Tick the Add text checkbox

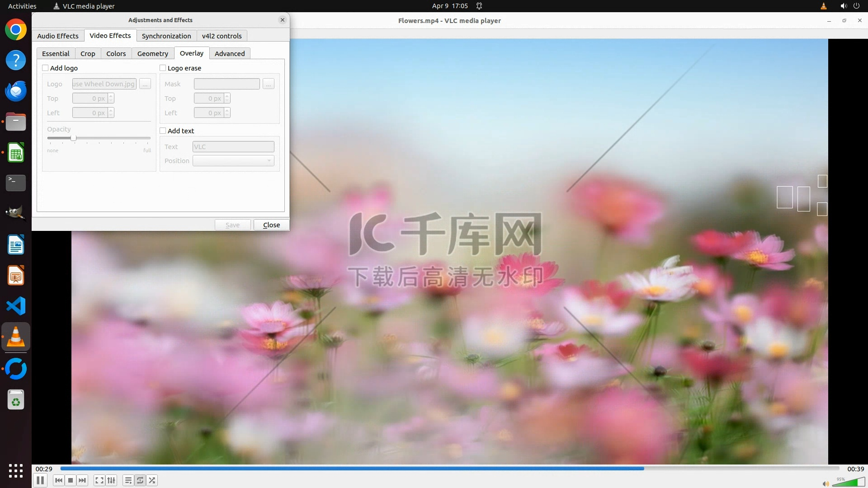point(163,131)
